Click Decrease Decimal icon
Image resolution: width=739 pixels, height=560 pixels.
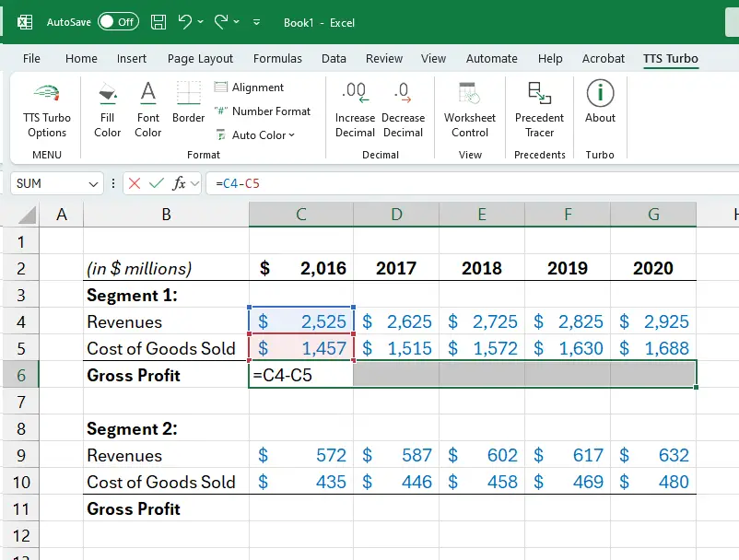403,110
